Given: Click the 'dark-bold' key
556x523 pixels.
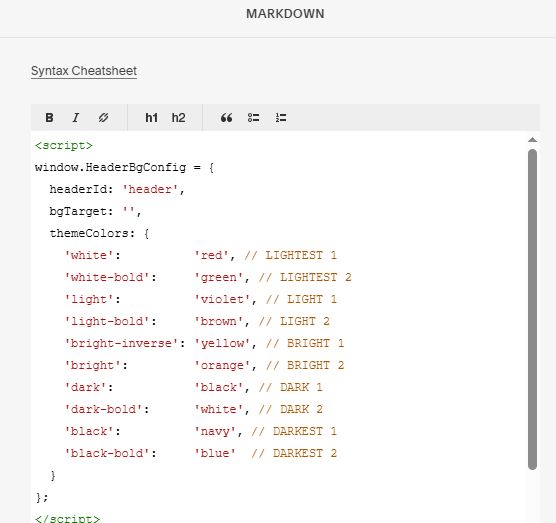Looking at the screenshot, I should (x=103, y=409).
